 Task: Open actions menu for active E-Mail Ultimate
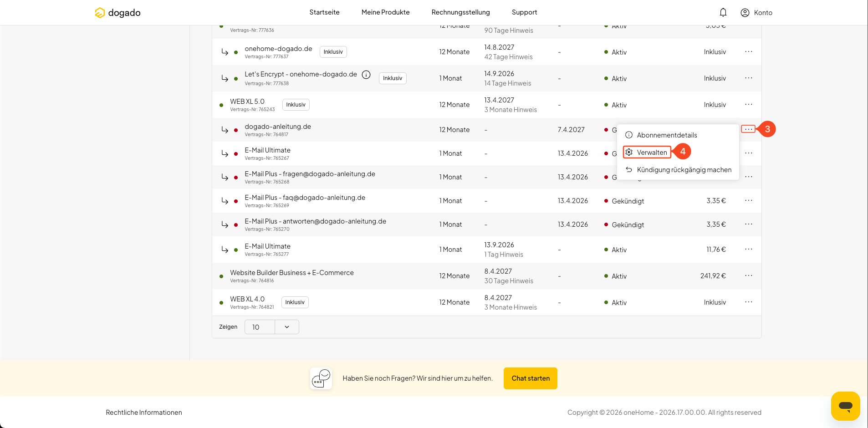coord(749,250)
